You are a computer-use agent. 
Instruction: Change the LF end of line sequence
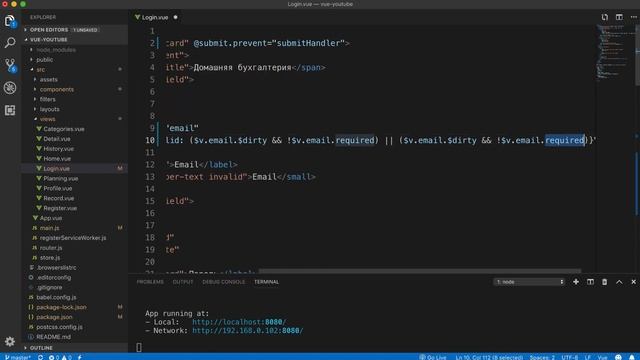pyautogui.click(x=588, y=357)
